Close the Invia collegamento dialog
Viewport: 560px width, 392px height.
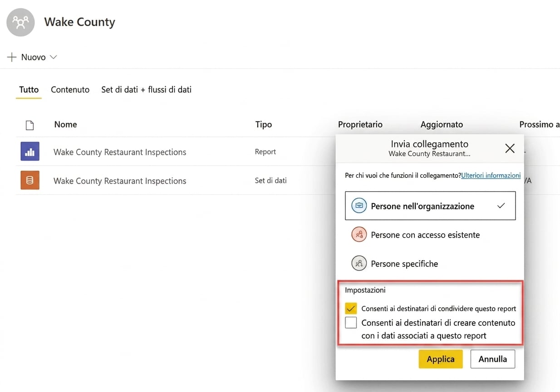coord(510,148)
